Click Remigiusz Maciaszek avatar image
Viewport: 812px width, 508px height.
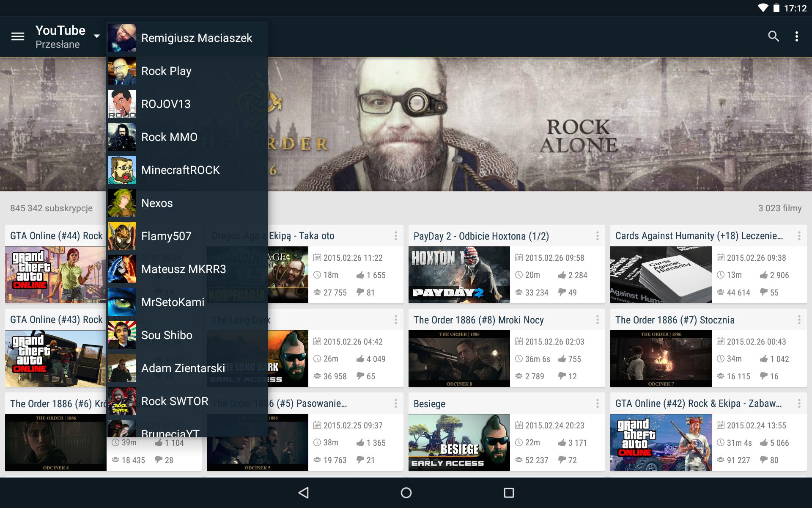(122, 38)
